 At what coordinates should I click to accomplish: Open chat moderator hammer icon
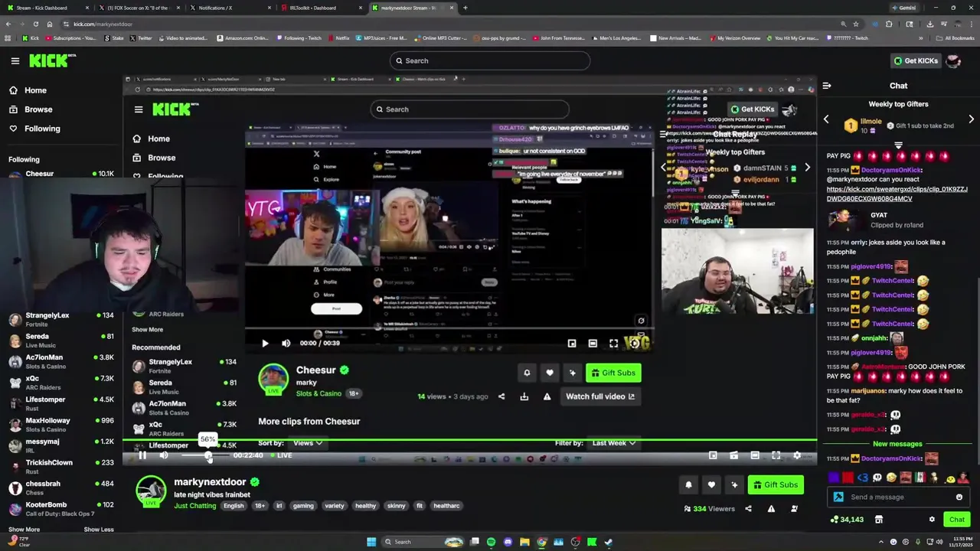838,497
